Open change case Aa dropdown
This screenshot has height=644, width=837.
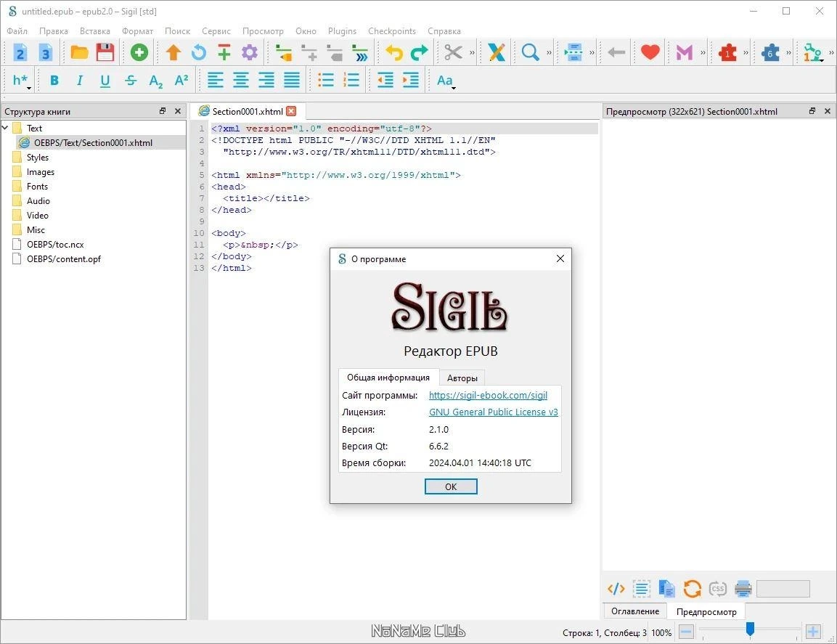[x=446, y=80]
